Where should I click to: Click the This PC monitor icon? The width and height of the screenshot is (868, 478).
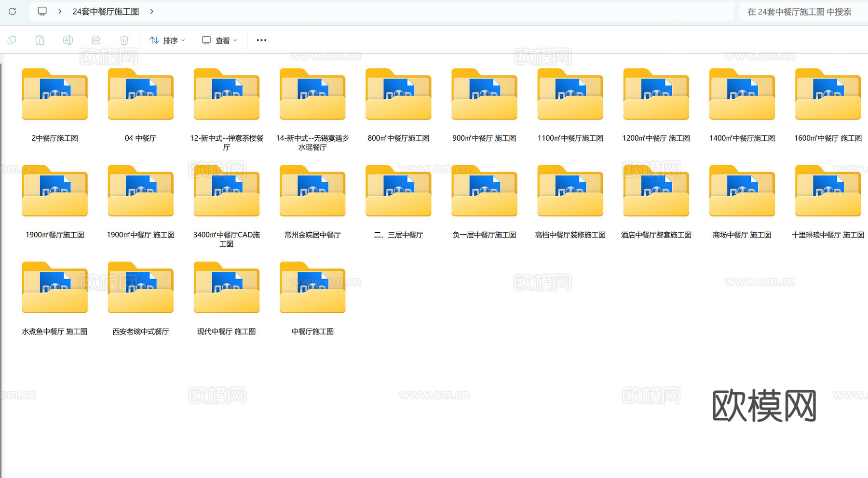[42, 11]
